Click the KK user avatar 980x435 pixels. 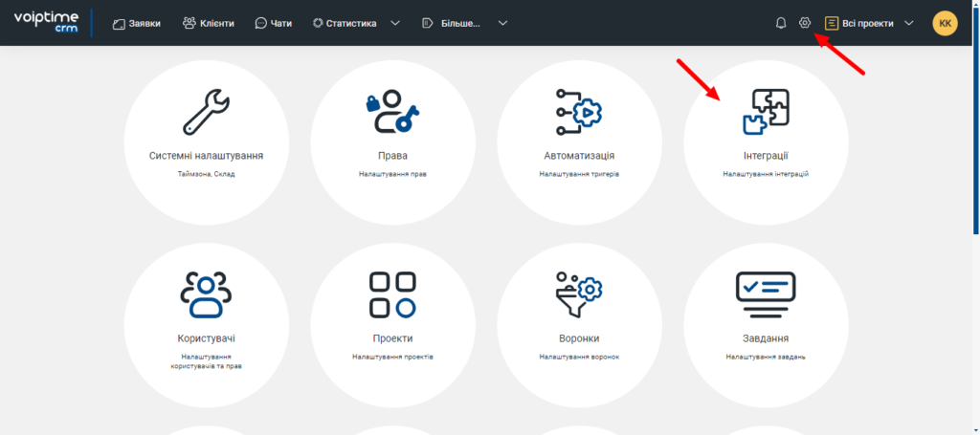[x=945, y=23]
